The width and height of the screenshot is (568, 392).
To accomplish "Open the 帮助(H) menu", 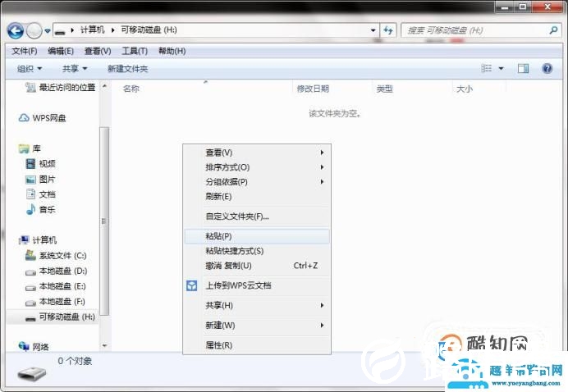I will coord(172,51).
